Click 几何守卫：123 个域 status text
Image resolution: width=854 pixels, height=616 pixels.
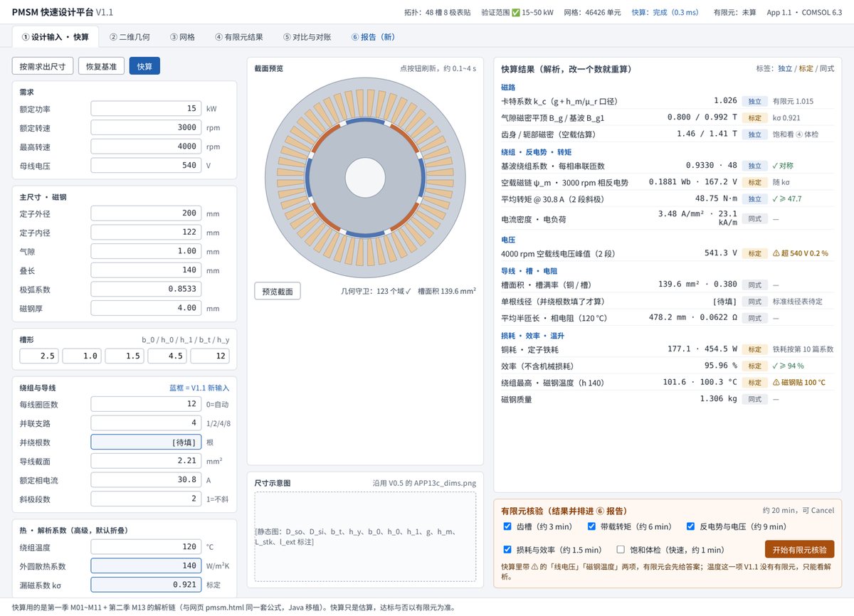click(376, 291)
